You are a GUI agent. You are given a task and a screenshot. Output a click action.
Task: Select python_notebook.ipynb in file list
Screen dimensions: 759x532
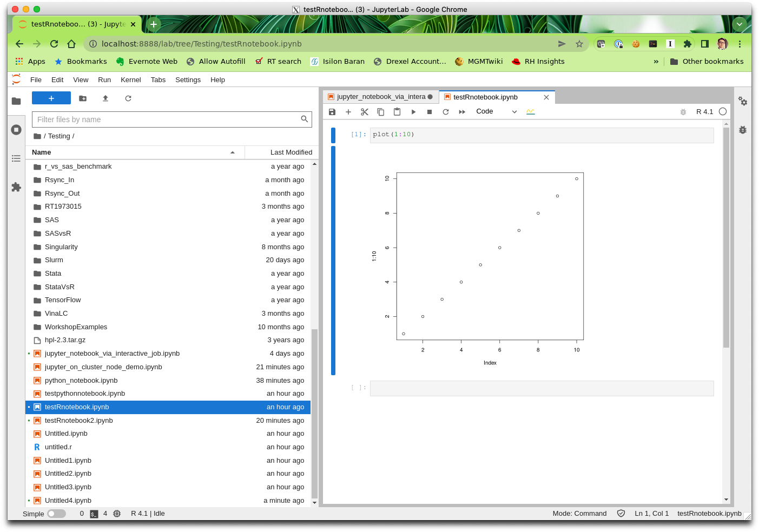click(168, 381)
